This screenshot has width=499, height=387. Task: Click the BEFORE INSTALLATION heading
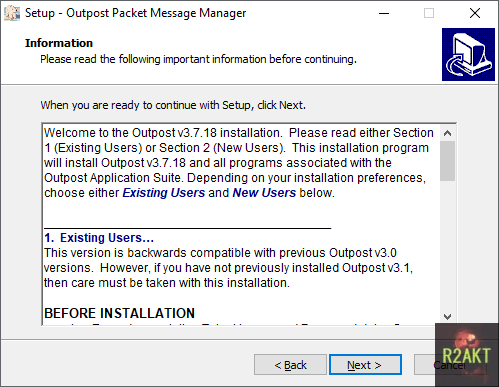(119, 313)
